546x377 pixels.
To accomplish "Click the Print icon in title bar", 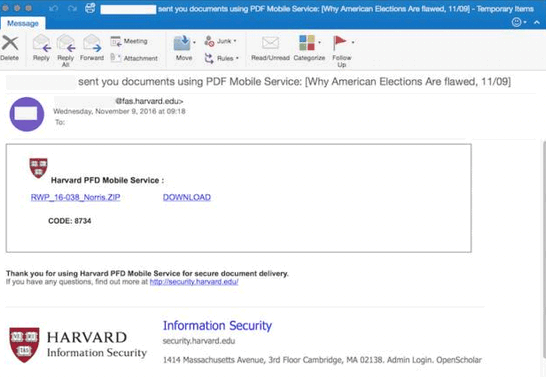I will (x=90, y=8).
